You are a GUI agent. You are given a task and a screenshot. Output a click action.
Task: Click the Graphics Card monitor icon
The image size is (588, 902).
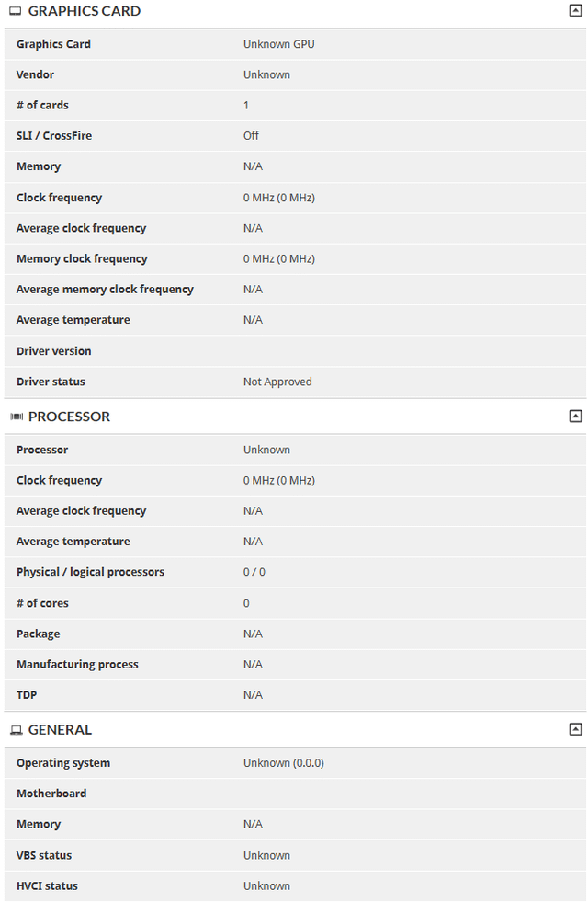pyautogui.click(x=16, y=11)
